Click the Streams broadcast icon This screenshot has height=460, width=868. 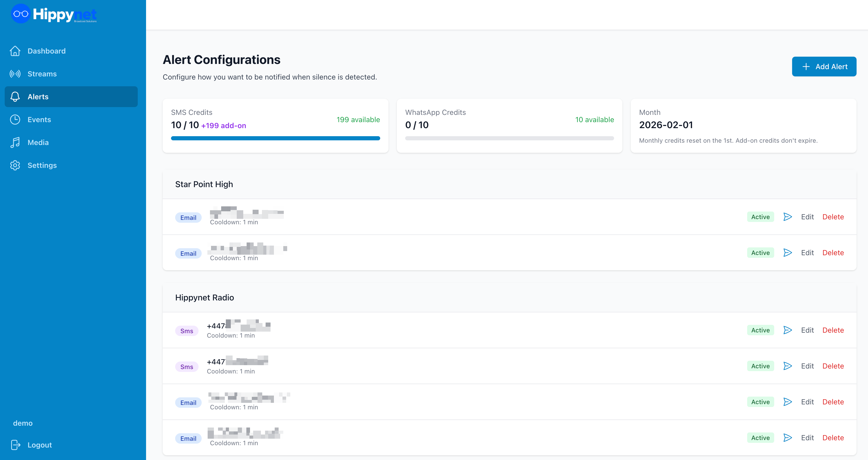(15, 74)
